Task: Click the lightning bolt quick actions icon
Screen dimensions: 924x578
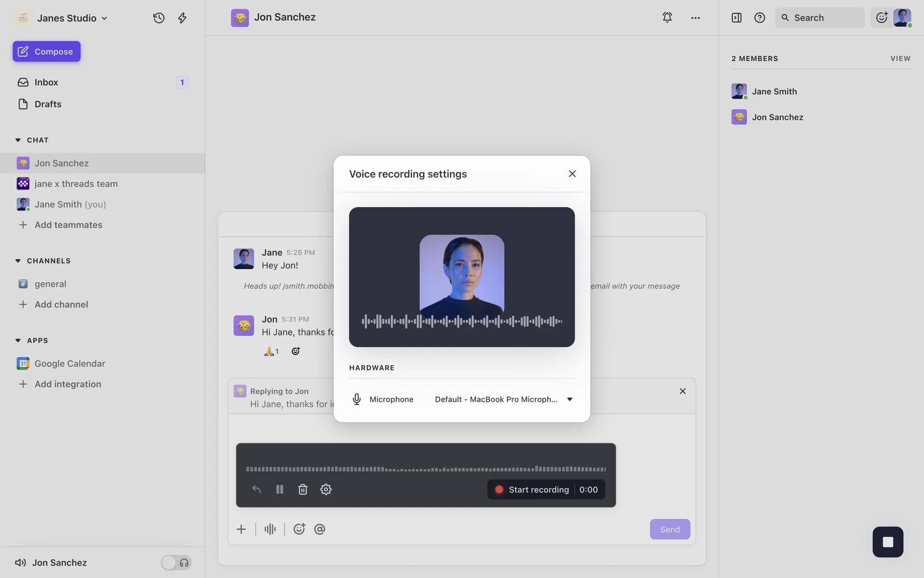Action: tap(182, 18)
